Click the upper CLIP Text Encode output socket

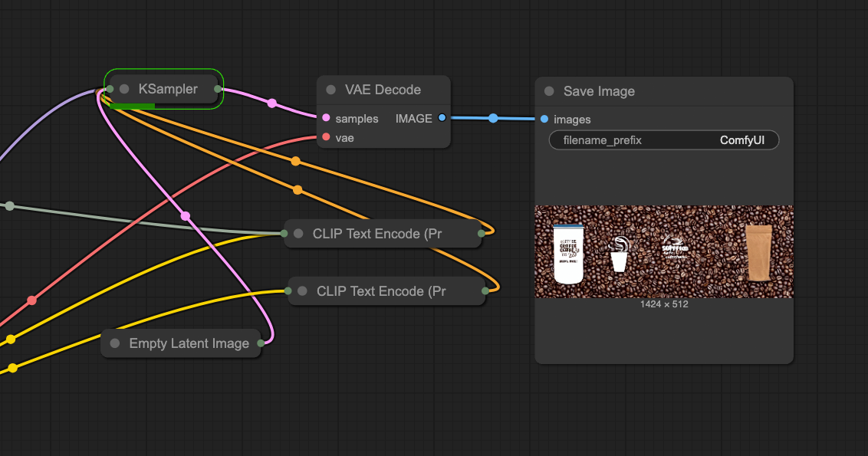pos(481,233)
